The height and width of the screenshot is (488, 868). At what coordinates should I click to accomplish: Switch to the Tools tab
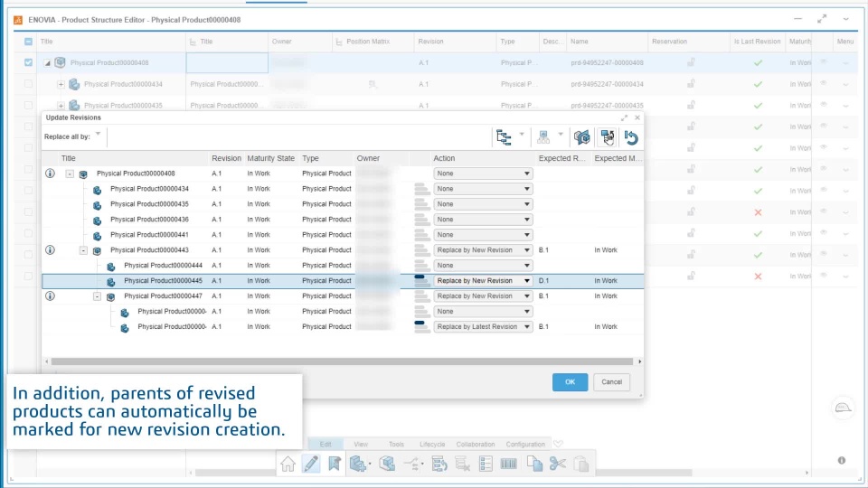(x=396, y=445)
